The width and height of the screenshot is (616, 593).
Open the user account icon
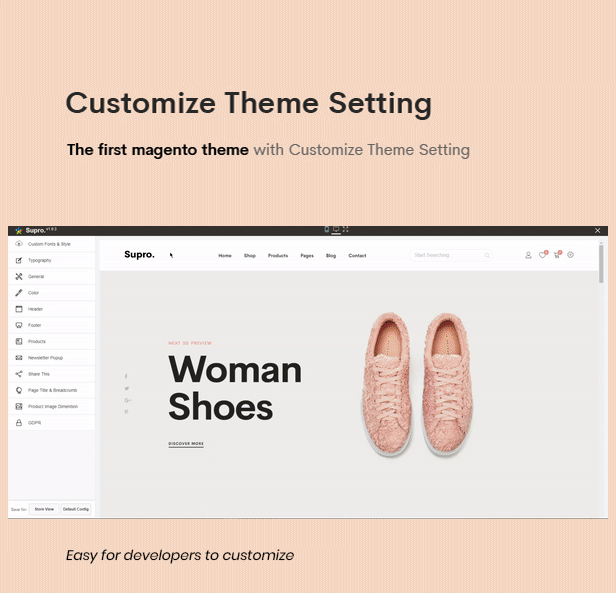pyautogui.click(x=528, y=255)
